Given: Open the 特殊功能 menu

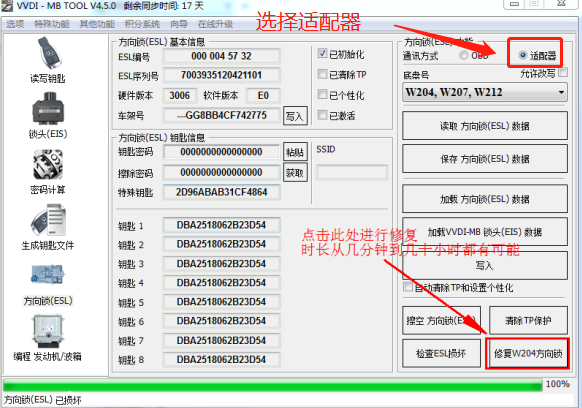Looking at the screenshot, I should (52, 24).
